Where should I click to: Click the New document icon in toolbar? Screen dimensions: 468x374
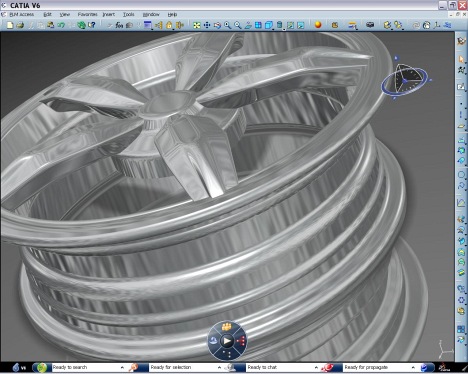tap(10, 25)
